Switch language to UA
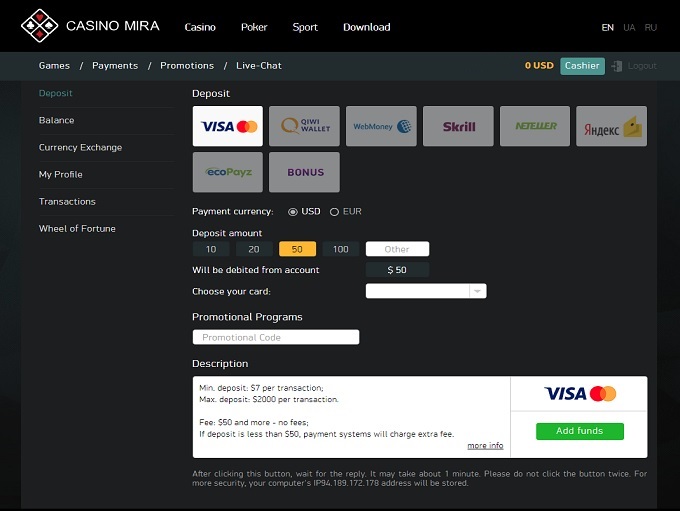This screenshot has width=680, height=511. point(629,28)
